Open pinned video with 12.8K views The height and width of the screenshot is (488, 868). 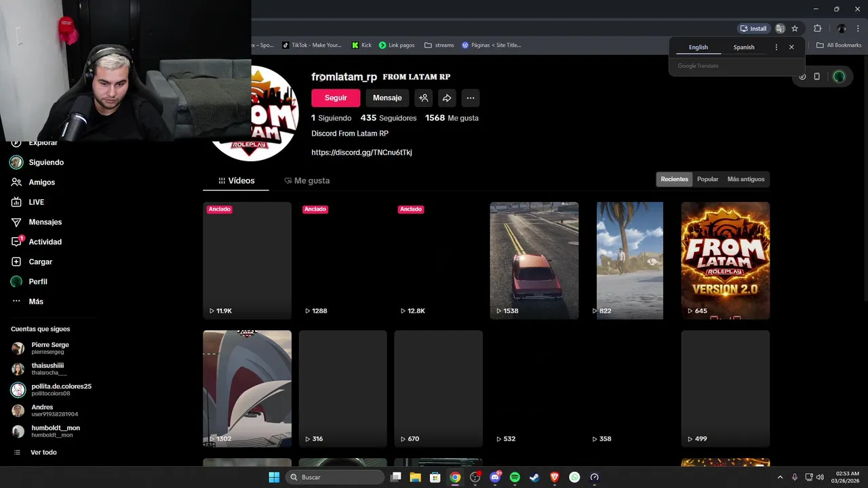click(x=438, y=260)
